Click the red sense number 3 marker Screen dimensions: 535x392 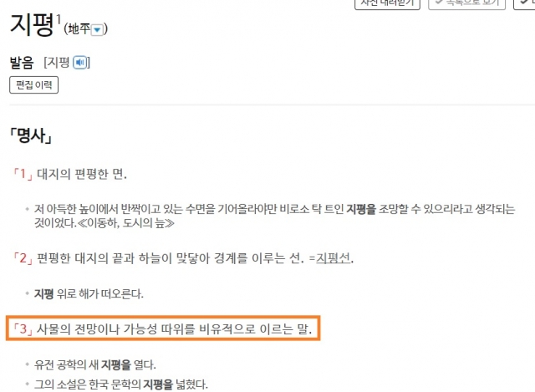point(23,328)
